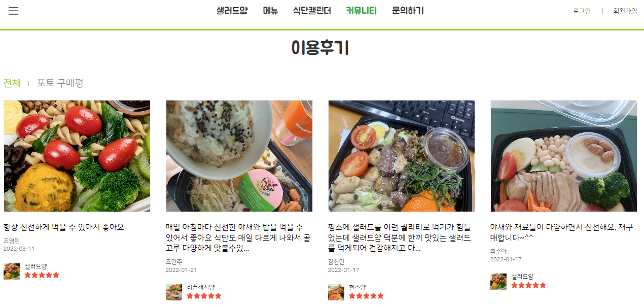Open the rice bowl review photo by 조민주
Image resolution: width=644 pixels, height=307 pixels.
239,156
